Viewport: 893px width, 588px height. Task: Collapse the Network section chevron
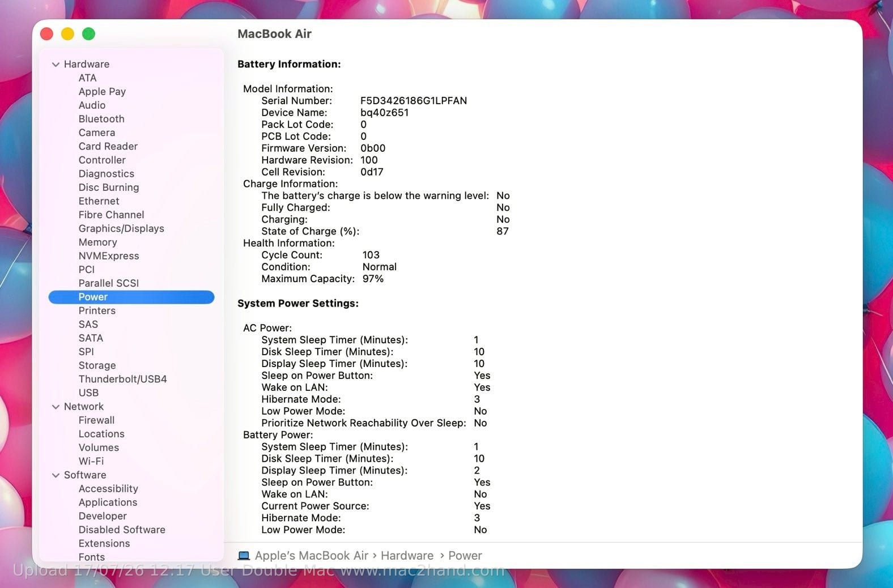tap(56, 407)
